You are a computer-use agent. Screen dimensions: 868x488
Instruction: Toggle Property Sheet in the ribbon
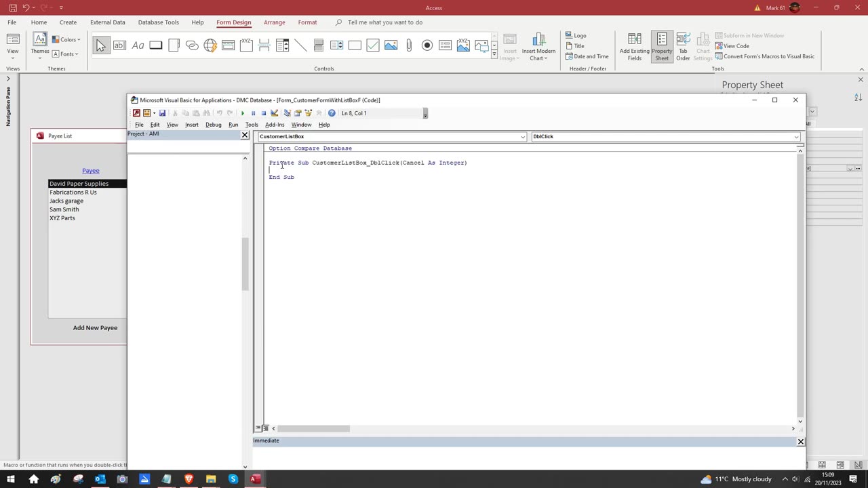[662, 47]
